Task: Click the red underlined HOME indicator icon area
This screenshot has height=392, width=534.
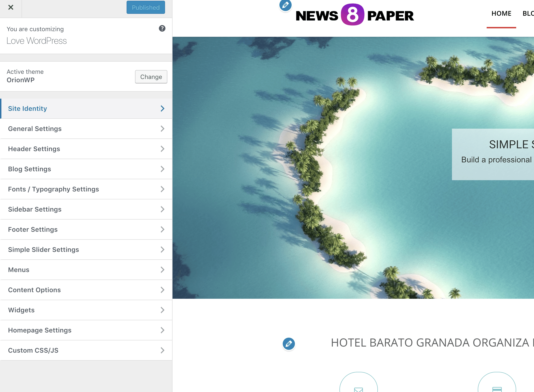Action: pos(501,27)
